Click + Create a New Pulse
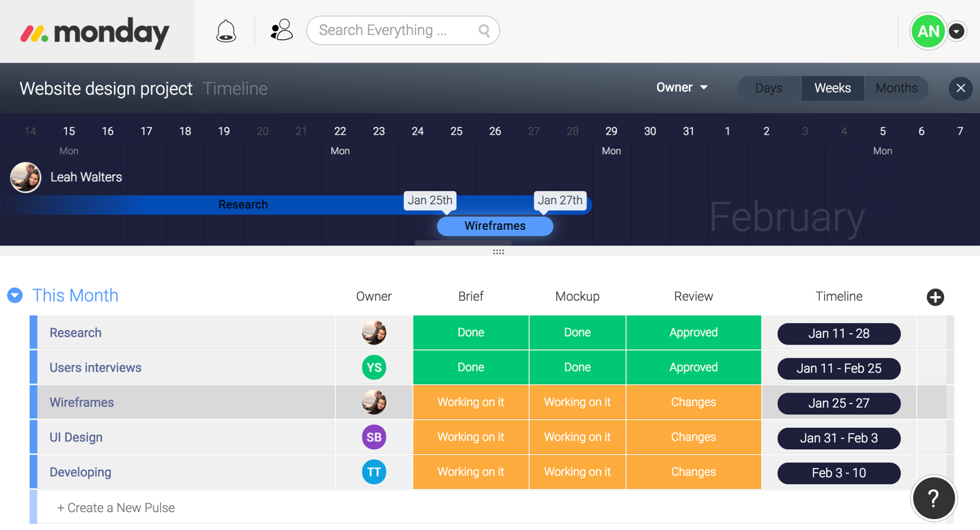Image resolution: width=980 pixels, height=530 pixels. click(x=116, y=507)
